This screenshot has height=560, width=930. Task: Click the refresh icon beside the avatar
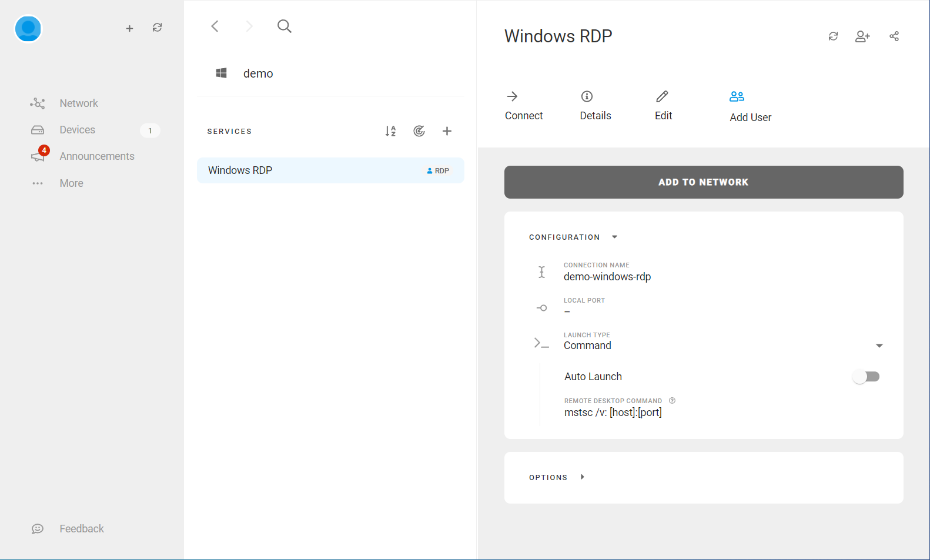pyautogui.click(x=157, y=28)
